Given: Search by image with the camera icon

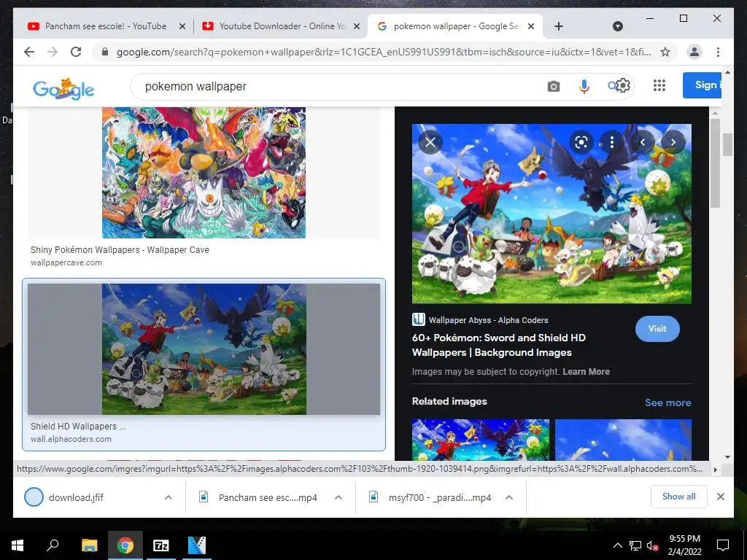Looking at the screenshot, I should coord(554,86).
